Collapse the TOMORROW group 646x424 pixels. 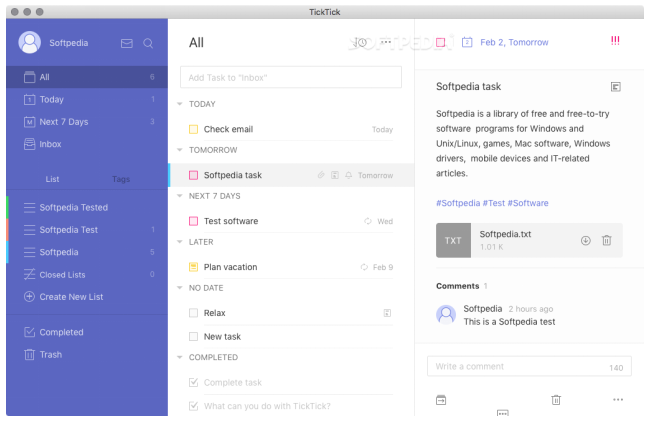(180, 150)
